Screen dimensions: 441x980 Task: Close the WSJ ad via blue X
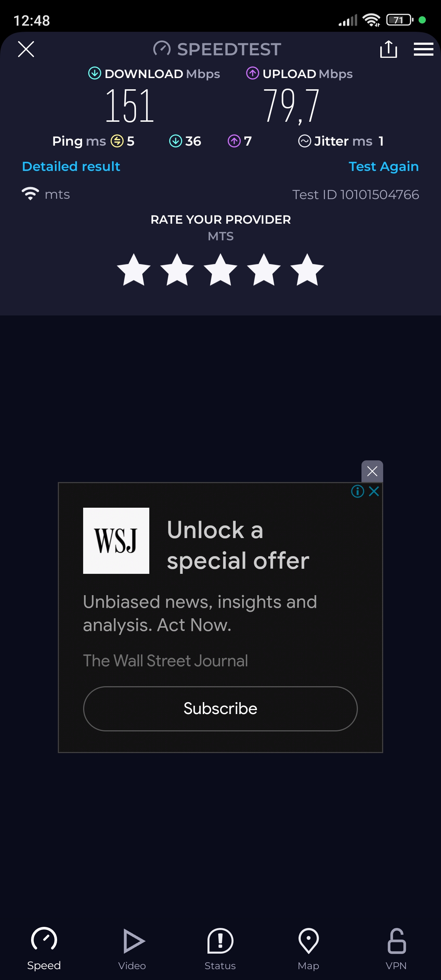coord(374,491)
